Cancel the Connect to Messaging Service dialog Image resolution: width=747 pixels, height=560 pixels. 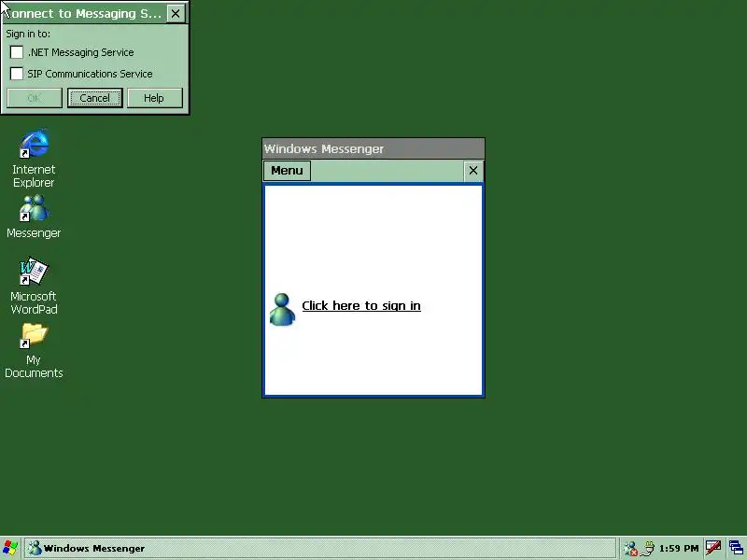[95, 98]
